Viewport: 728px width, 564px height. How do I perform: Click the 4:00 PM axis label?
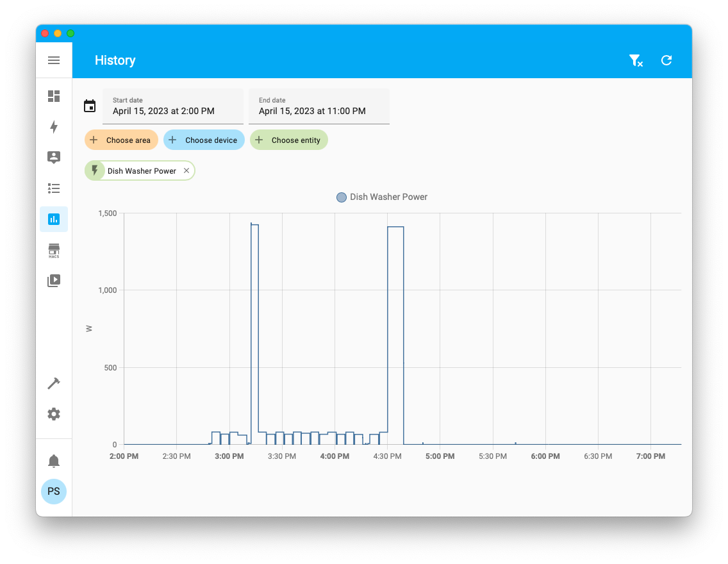(x=335, y=456)
